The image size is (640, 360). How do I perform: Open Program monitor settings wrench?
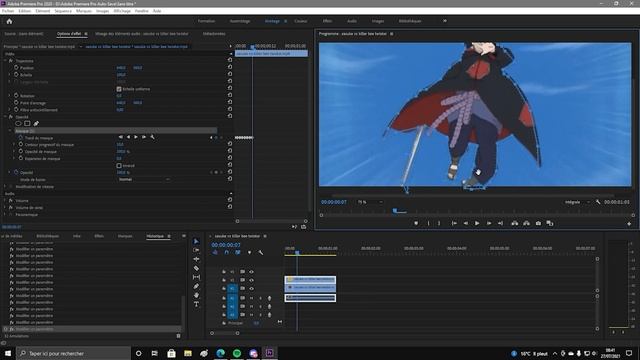tap(598, 202)
